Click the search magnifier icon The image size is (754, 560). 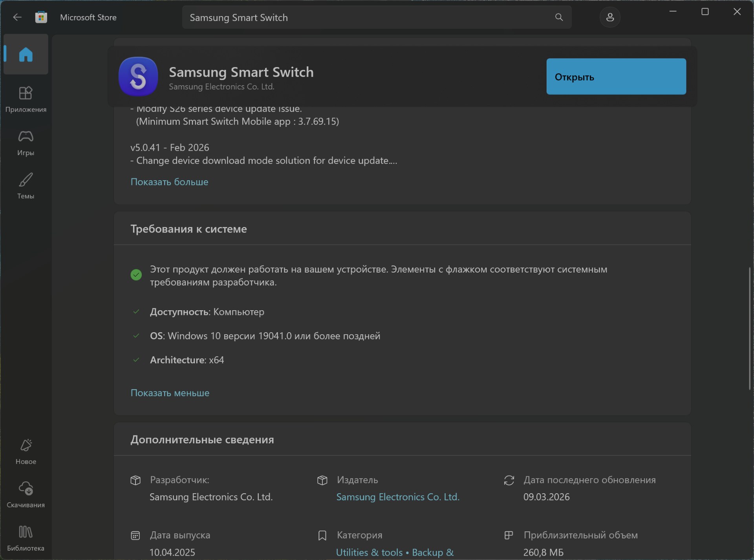coord(559,17)
